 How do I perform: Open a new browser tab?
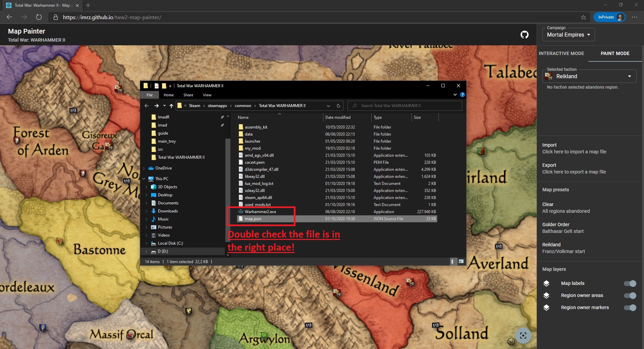tap(88, 5)
